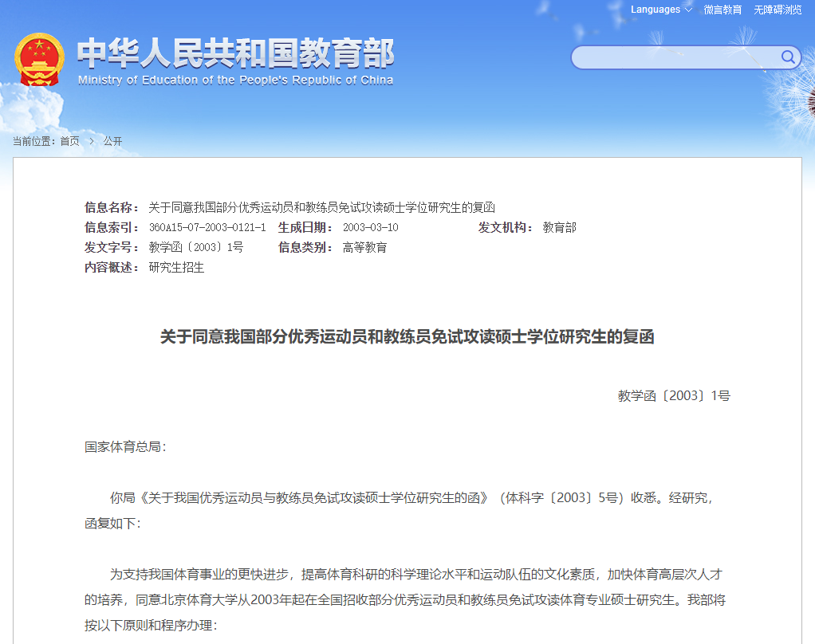Click the national emblem logo

click(40, 60)
